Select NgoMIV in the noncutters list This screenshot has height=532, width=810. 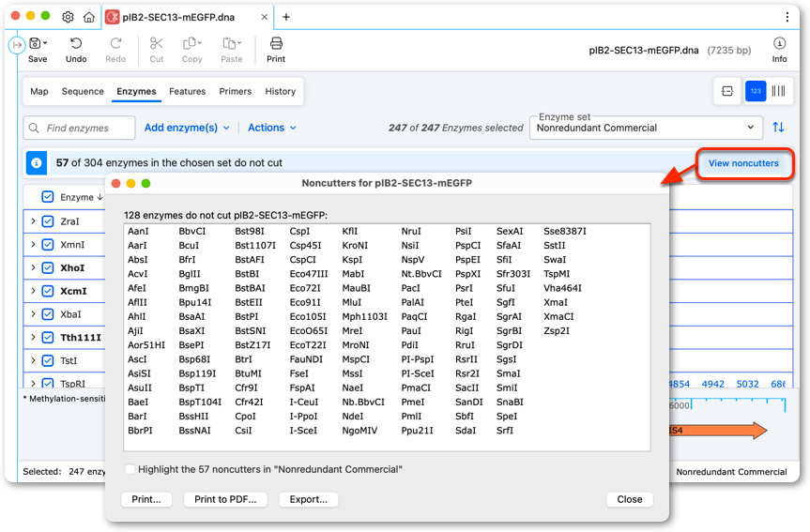point(359,431)
